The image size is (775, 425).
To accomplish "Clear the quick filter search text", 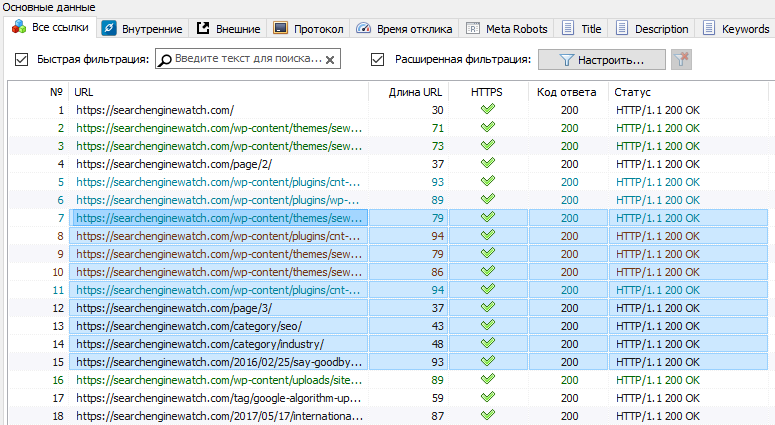I will click(330, 60).
